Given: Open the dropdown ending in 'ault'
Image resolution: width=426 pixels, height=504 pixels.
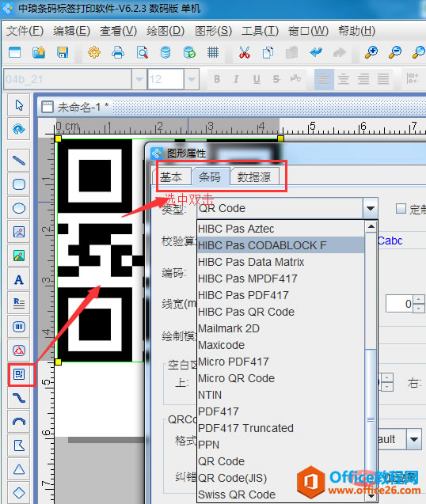Looking at the screenshot, I should [x=414, y=439].
